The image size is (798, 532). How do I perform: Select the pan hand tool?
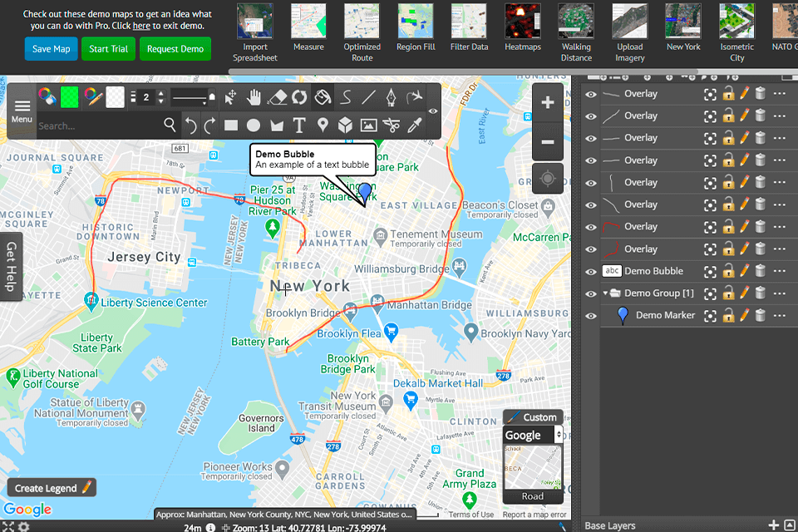tap(254, 96)
